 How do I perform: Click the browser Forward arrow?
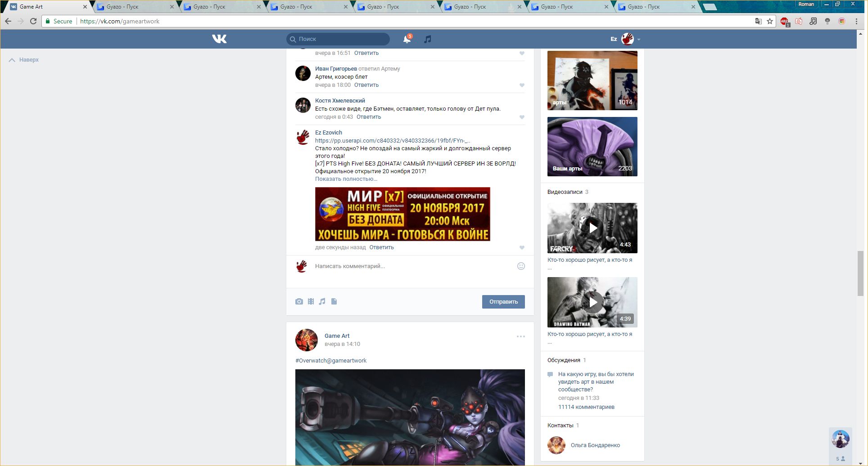pyautogui.click(x=21, y=21)
